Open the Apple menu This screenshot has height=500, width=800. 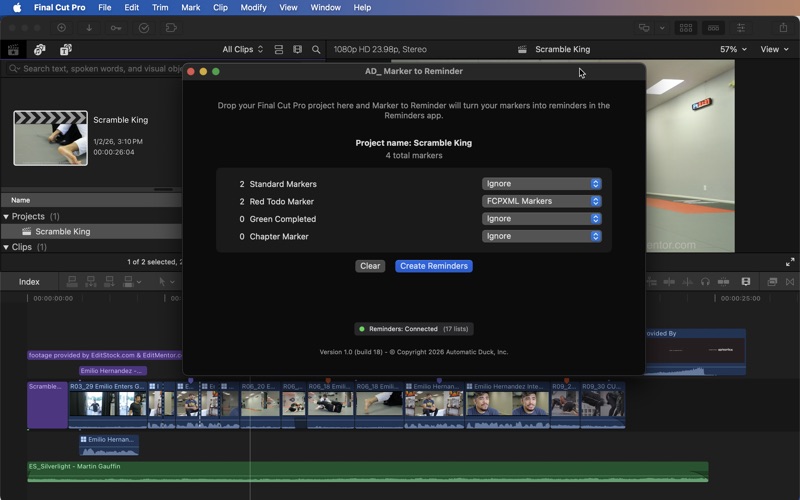(x=17, y=7)
